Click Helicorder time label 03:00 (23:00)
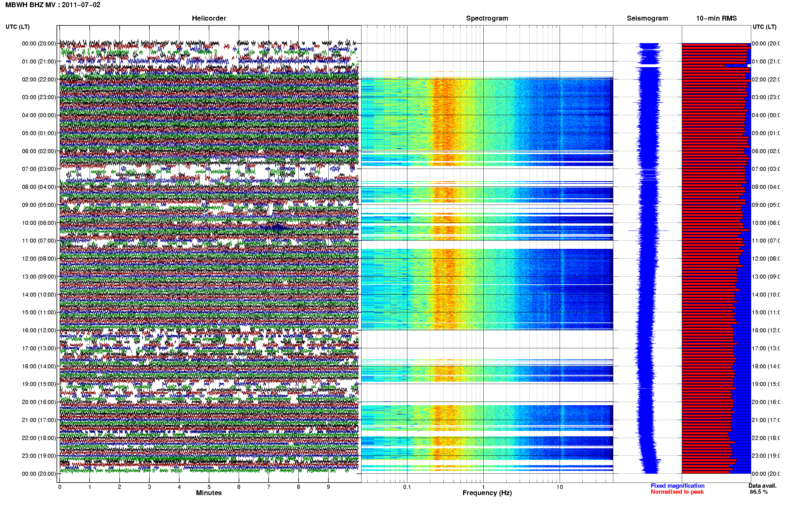 [39, 97]
